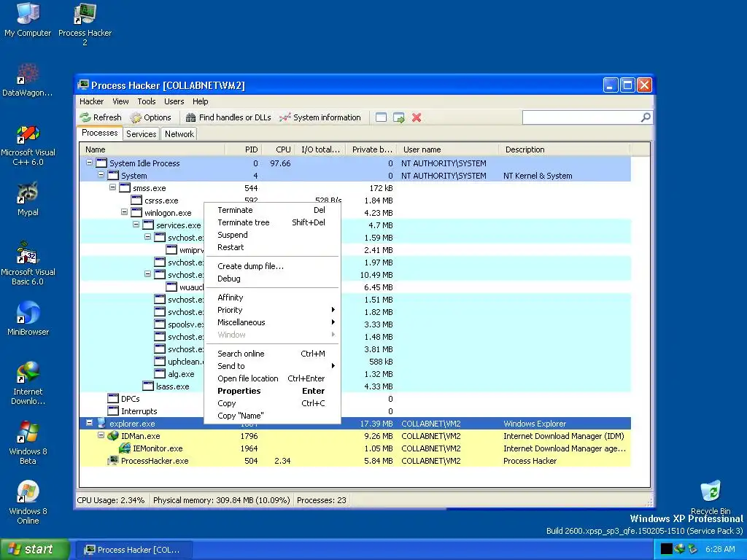Launch Mypal browser shortcut
This screenshot has width=747, height=560.
[x=28, y=199]
